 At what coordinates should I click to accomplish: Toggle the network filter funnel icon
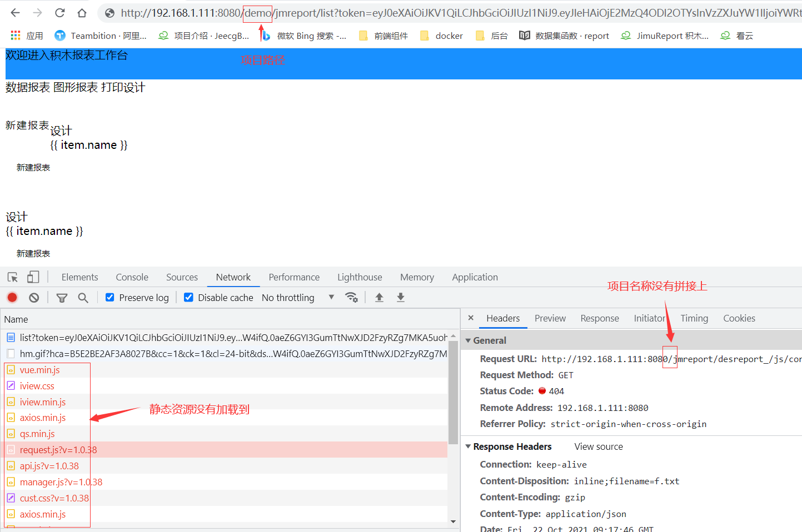[62, 298]
